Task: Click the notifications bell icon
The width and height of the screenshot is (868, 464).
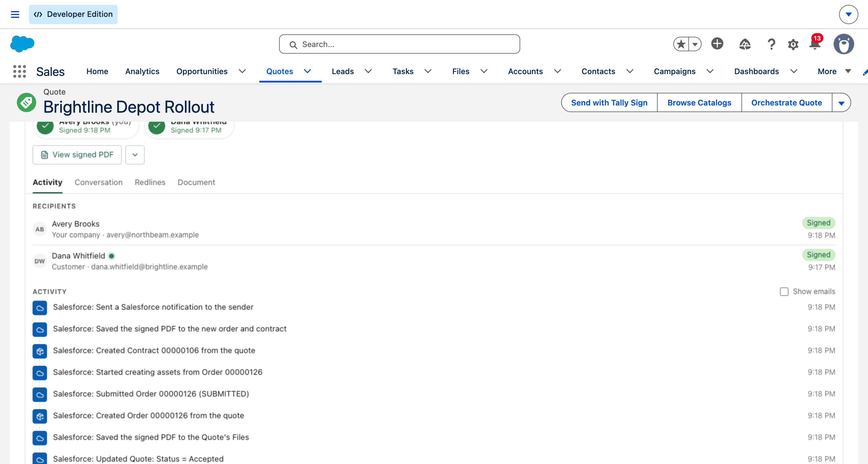Action: pyautogui.click(x=815, y=44)
